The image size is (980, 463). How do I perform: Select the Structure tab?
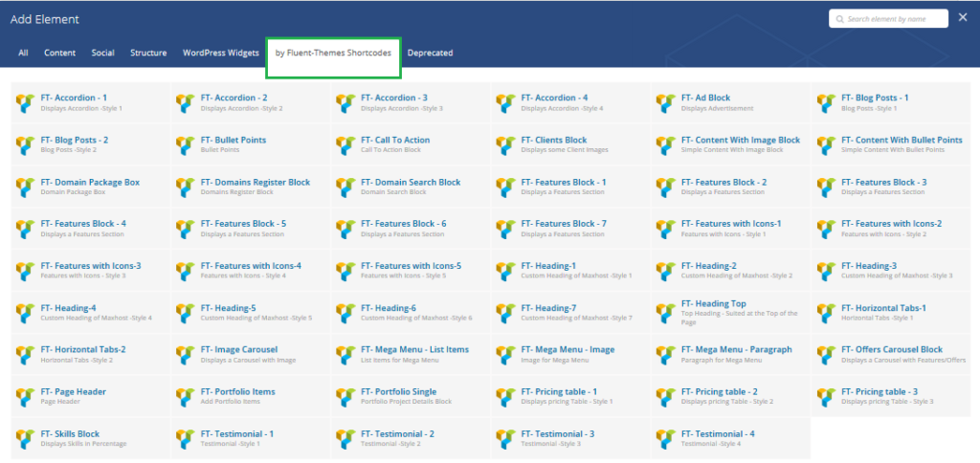[148, 54]
